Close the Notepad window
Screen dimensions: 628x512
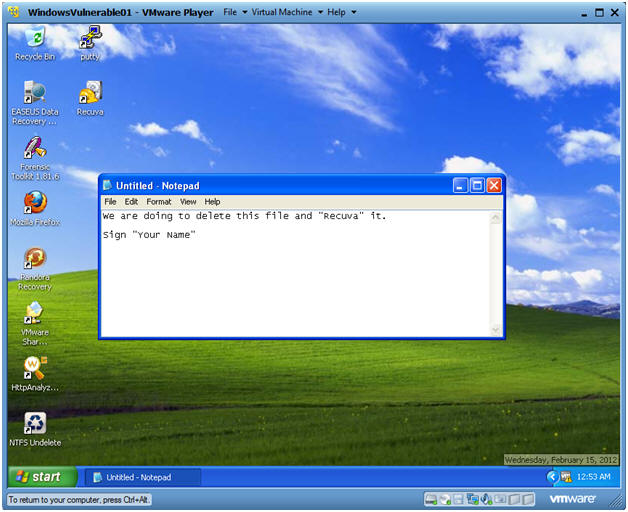click(494, 185)
